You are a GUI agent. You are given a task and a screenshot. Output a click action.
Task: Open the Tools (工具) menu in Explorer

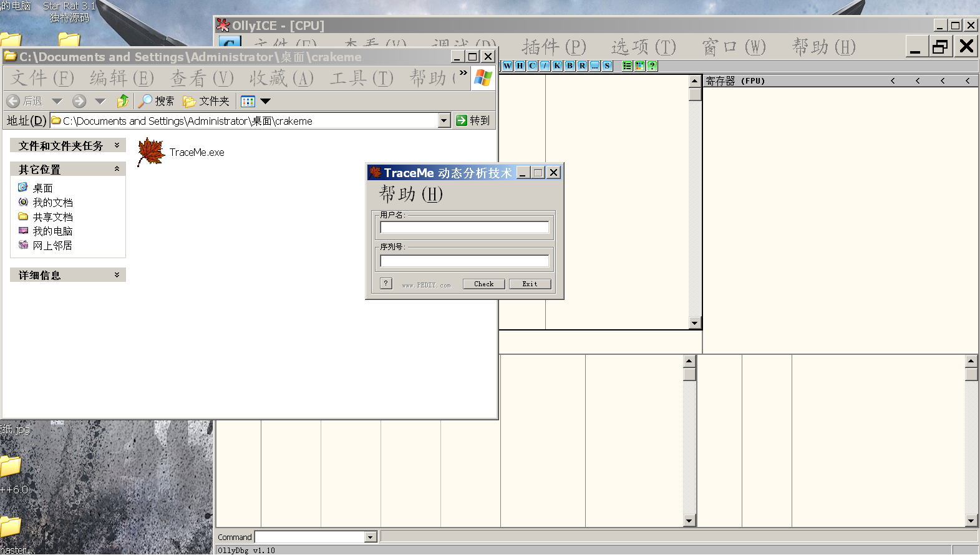(x=362, y=78)
